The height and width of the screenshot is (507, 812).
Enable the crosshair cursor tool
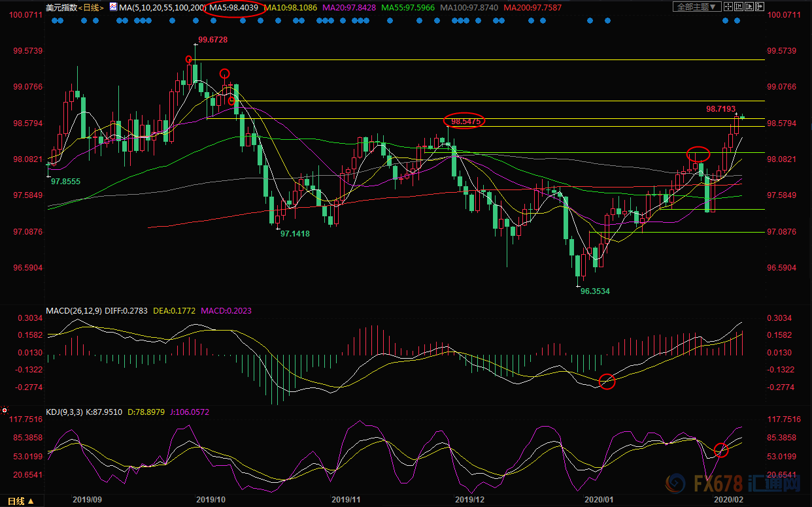pos(728,7)
